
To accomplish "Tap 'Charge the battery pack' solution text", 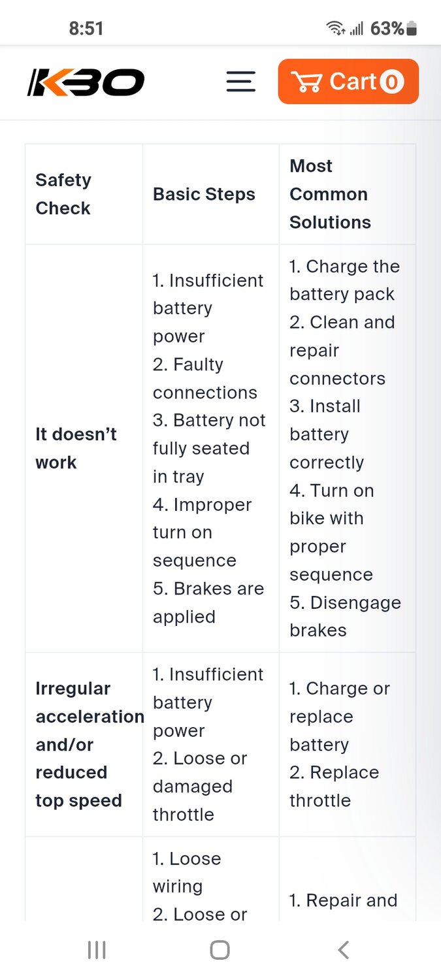I will click(344, 280).
